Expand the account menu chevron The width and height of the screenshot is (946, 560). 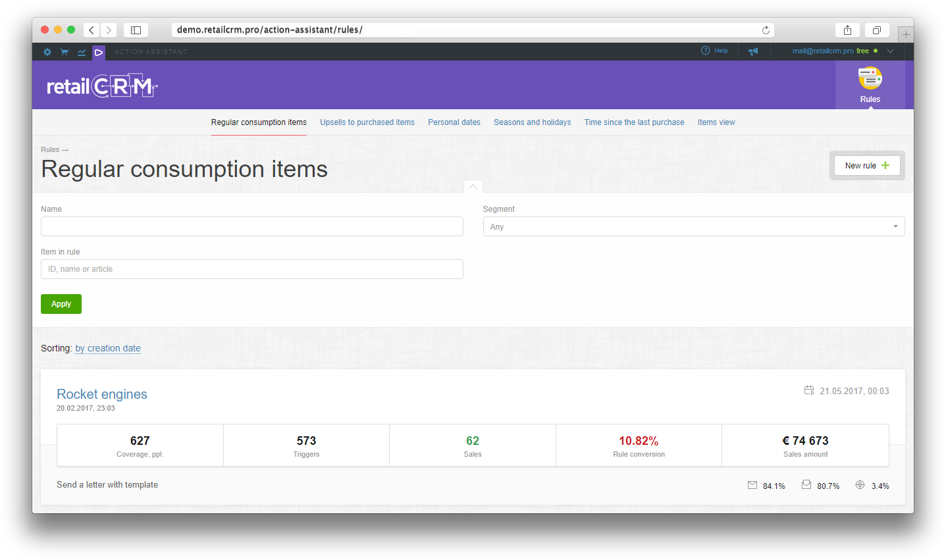coord(891,51)
